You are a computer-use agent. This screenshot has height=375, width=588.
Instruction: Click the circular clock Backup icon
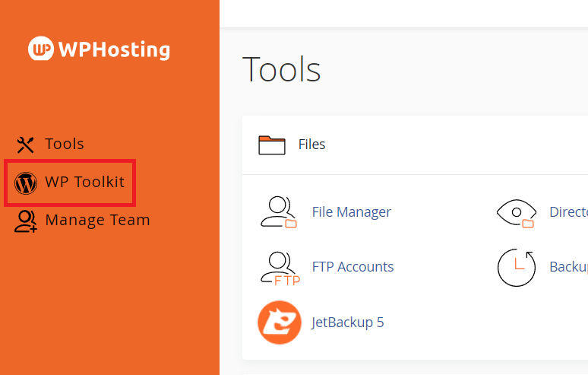(x=517, y=268)
